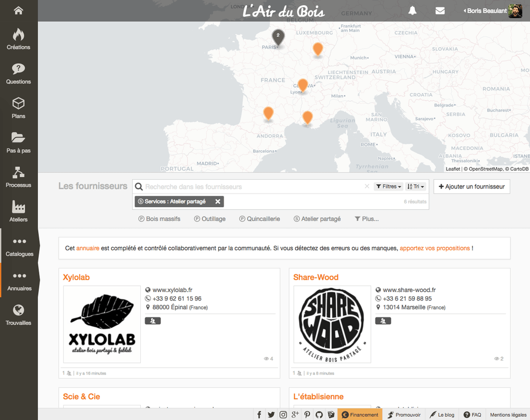The image size is (530, 420).
Task: Focus the suppliers search field
Action: [x=254, y=186]
